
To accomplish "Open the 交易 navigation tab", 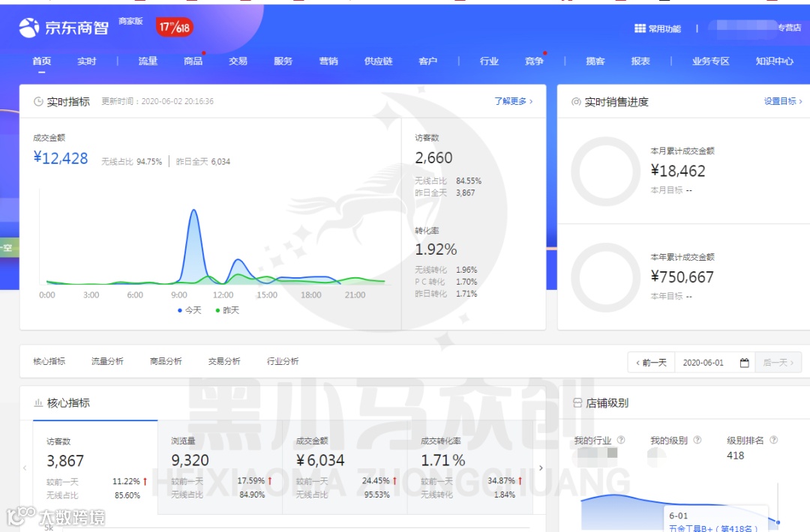I will point(238,61).
